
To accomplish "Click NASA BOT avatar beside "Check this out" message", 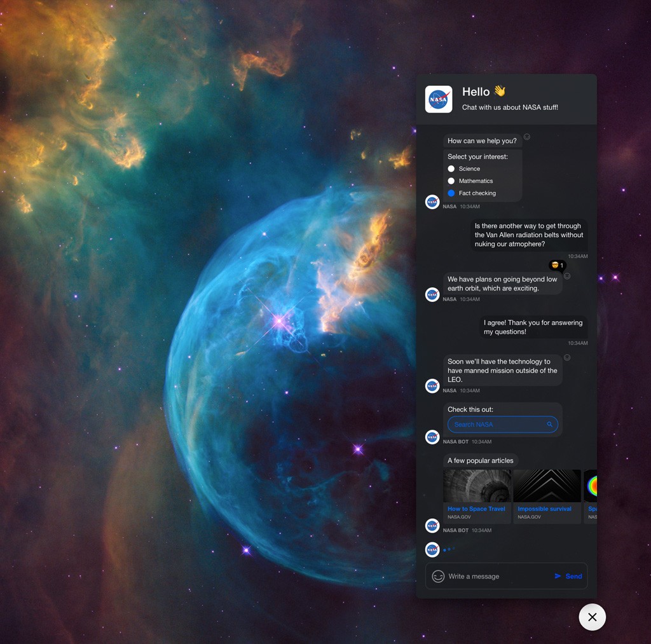I will (x=432, y=437).
